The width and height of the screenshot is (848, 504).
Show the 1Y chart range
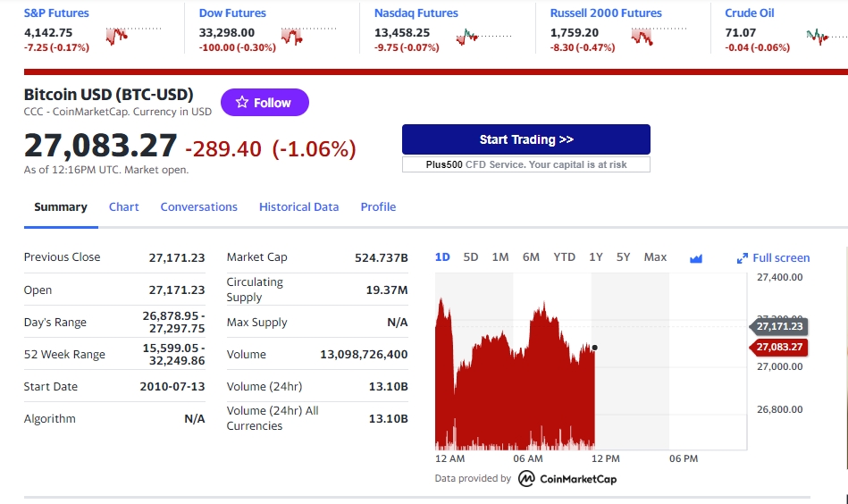[596, 257]
